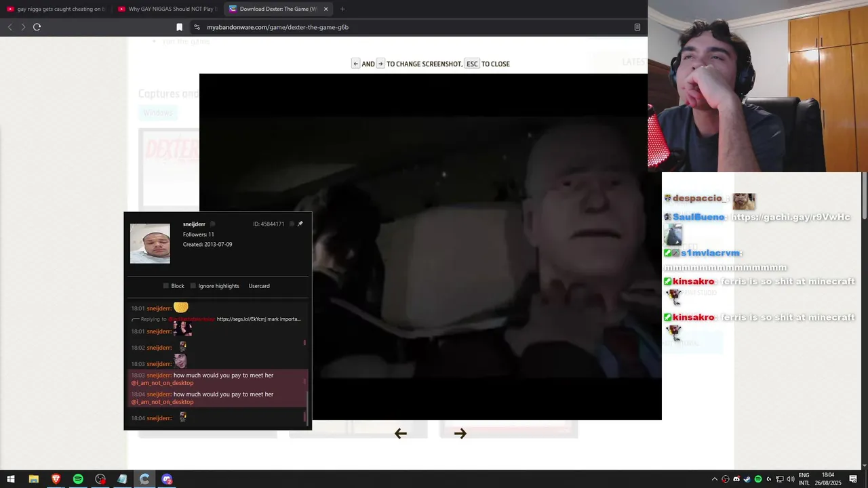Image resolution: width=868 pixels, height=488 pixels.
Task: Open Spotify from the taskbar
Action: point(78,479)
